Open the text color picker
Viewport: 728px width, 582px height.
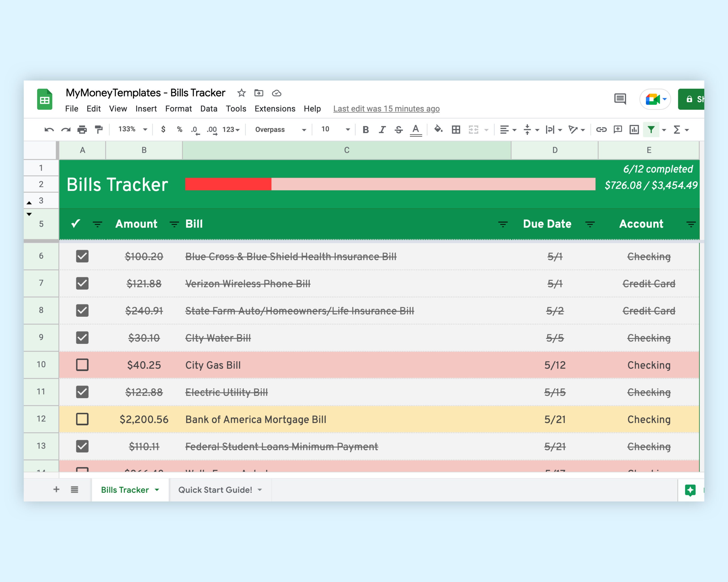(x=416, y=129)
